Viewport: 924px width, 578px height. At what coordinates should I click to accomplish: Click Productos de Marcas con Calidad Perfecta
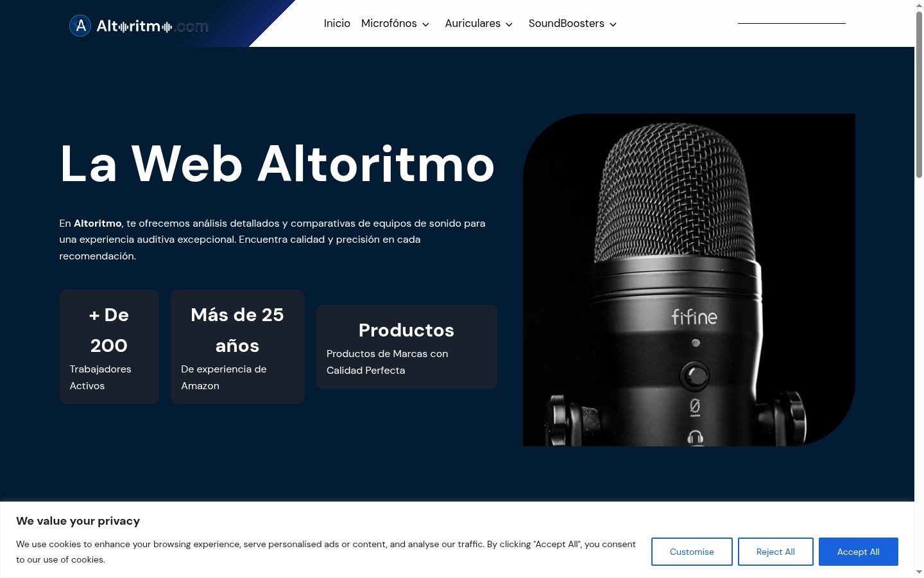388,362
